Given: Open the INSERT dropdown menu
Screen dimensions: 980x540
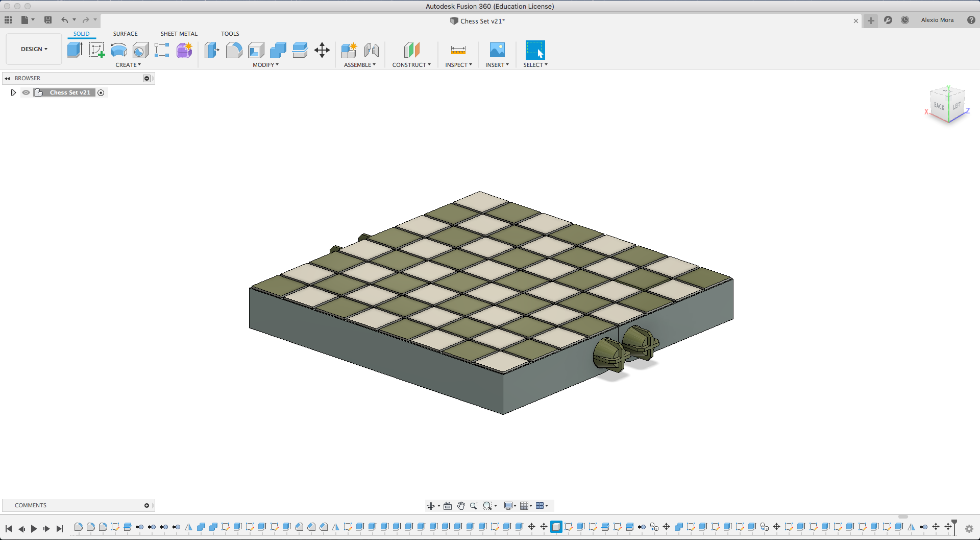Looking at the screenshot, I should (x=497, y=65).
